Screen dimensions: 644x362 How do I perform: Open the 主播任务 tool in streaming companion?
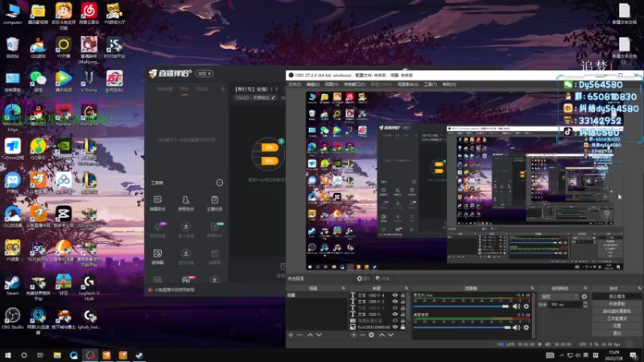coord(214,204)
